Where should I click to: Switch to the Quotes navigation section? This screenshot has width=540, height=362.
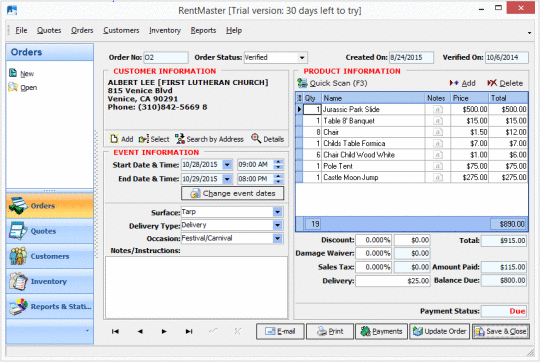pyautogui.click(x=50, y=231)
